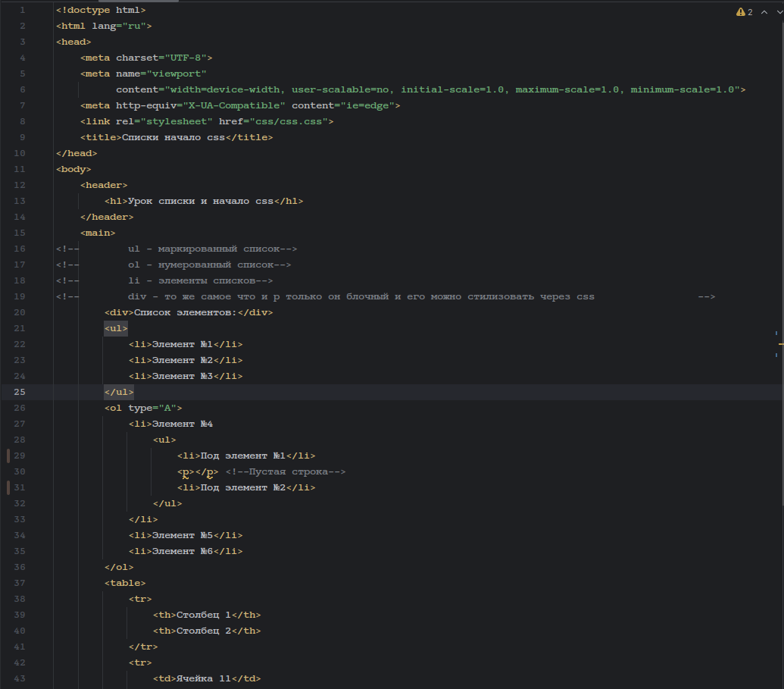Click the warning-underlined opening <p> tag
The image size is (784, 689).
pyautogui.click(x=186, y=471)
